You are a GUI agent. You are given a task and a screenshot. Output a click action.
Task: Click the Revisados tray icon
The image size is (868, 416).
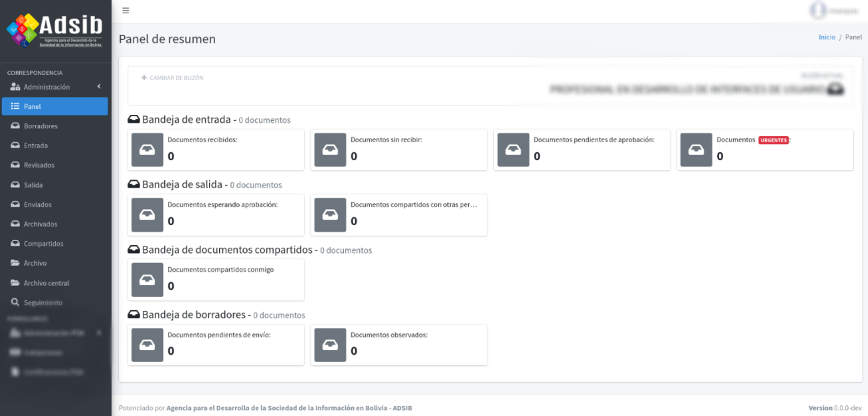(x=15, y=165)
